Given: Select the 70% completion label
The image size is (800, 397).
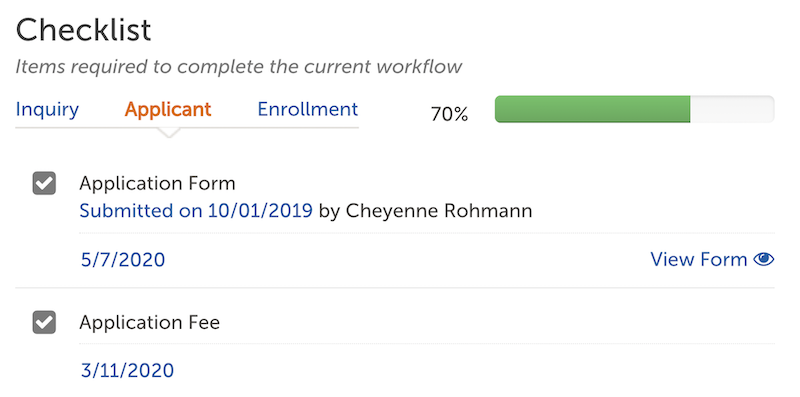Looking at the screenshot, I should click(x=449, y=114).
